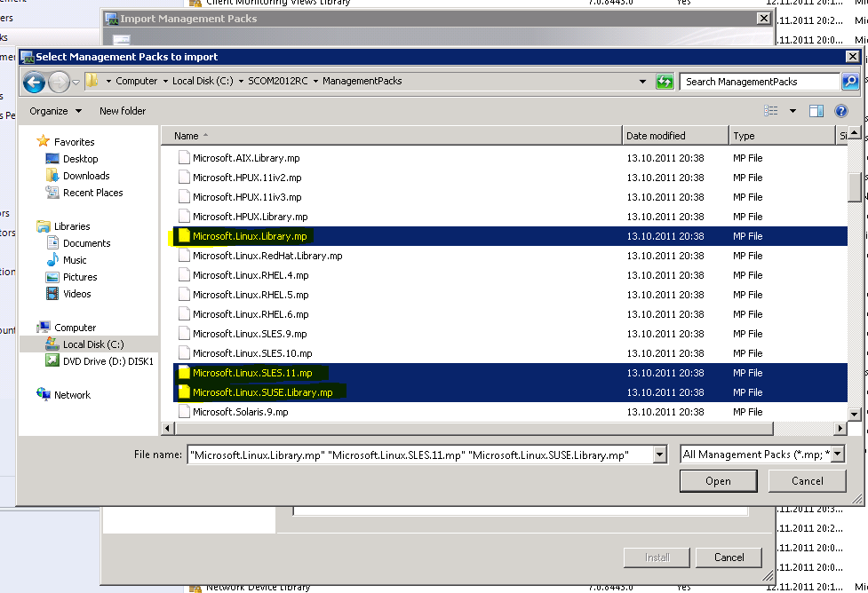Click the File name text box

pos(420,455)
